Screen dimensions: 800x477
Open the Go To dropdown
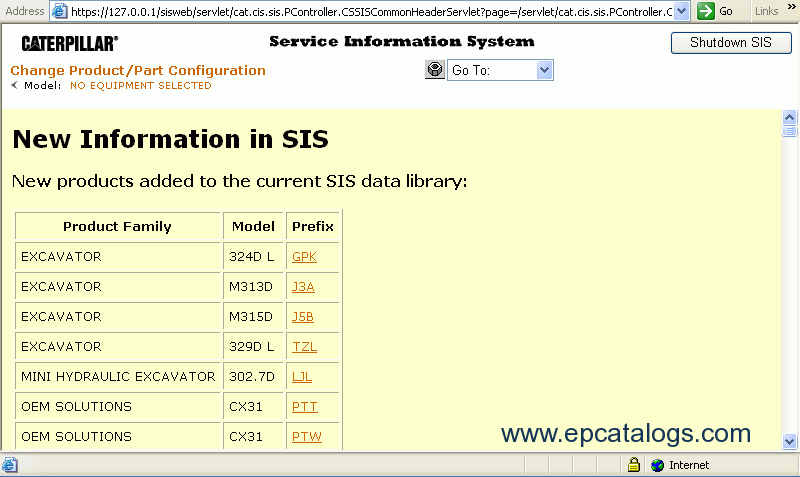pyautogui.click(x=544, y=70)
